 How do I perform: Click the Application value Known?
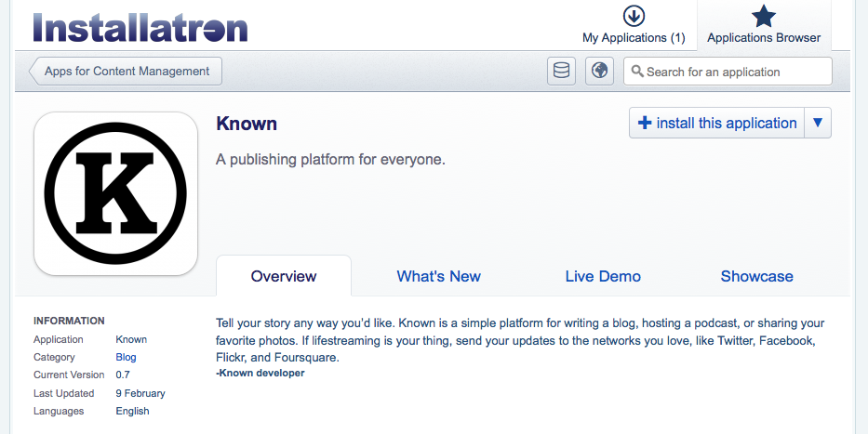tap(131, 339)
